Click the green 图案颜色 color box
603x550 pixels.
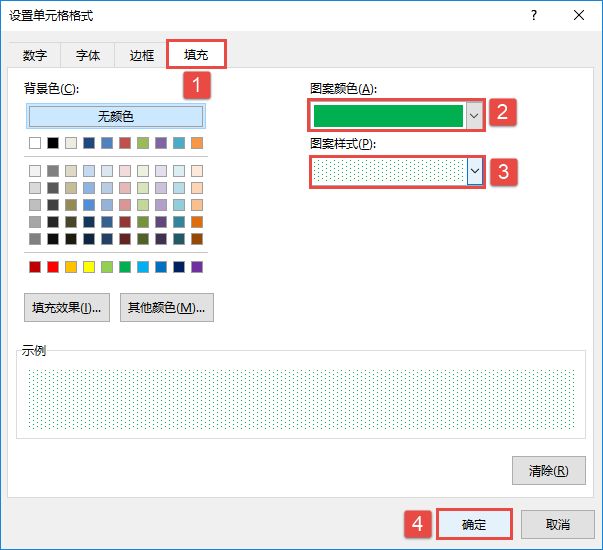388,116
